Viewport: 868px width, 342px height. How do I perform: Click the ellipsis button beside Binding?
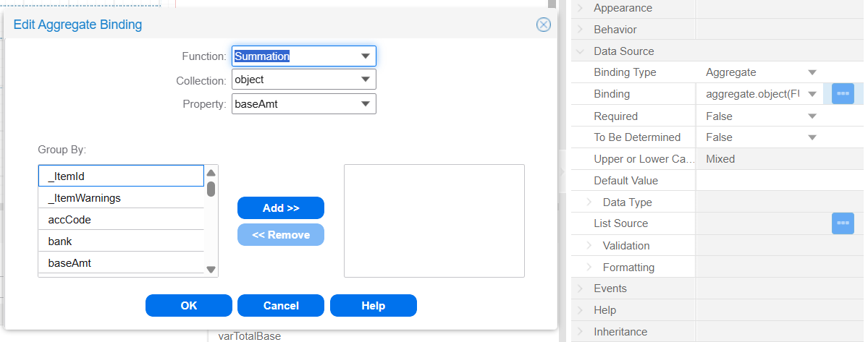pos(843,94)
